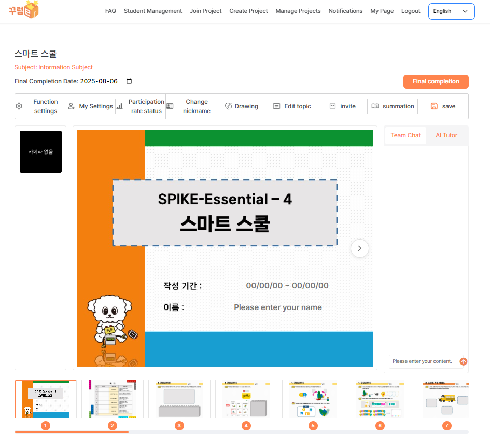Click Logout in the top navigation
Viewport: 490px width, 448px height.
[411, 11]
